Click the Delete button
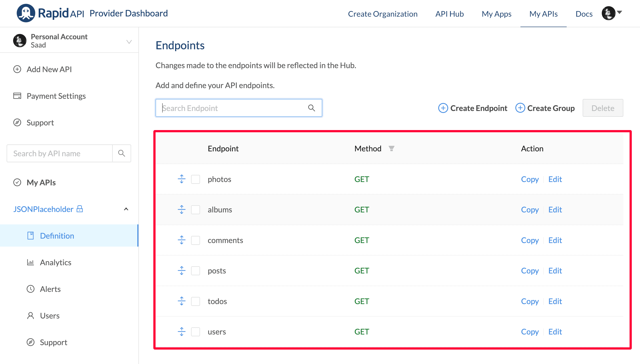The height and width of the screenshot is (364, 640). click(603, 108)
